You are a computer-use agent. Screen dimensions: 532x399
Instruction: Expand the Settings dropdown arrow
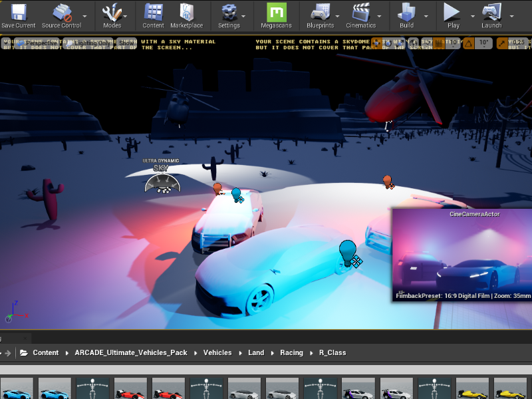(x=244, y=15)
